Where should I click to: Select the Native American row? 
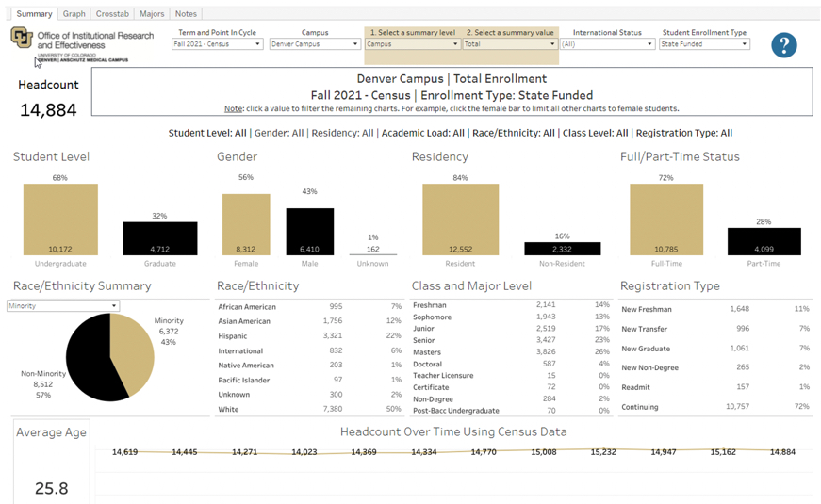(309, 365)
